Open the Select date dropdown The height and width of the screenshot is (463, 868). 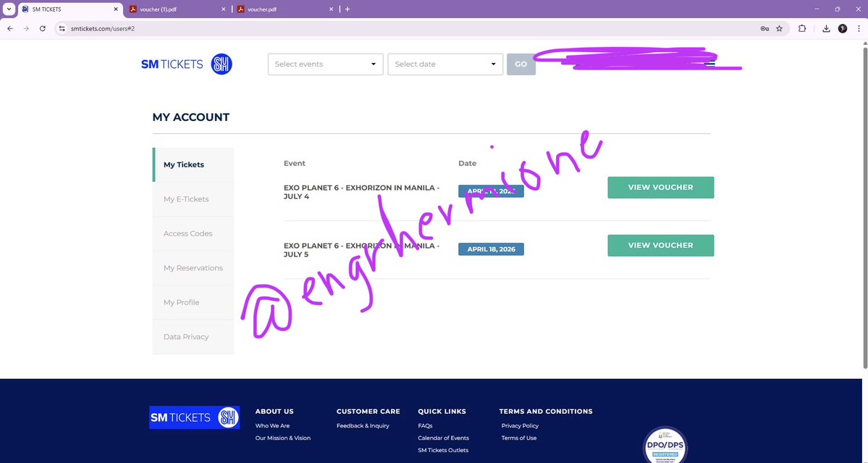pos(445,64)
